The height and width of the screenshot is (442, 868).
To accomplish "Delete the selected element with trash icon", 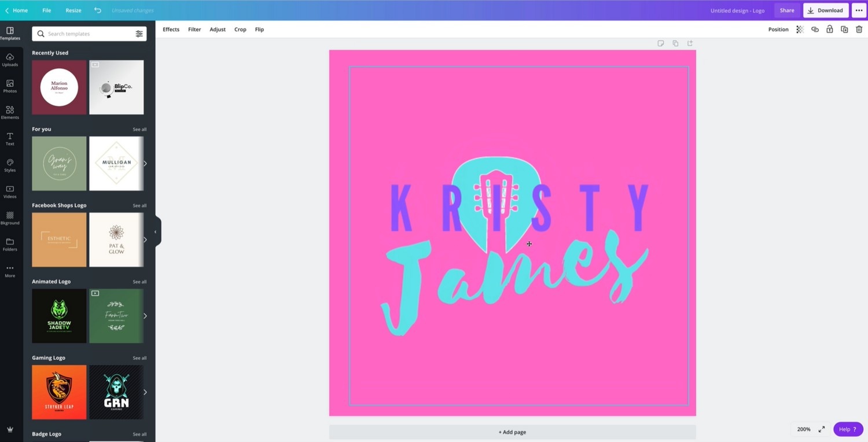I will [859, 30].
